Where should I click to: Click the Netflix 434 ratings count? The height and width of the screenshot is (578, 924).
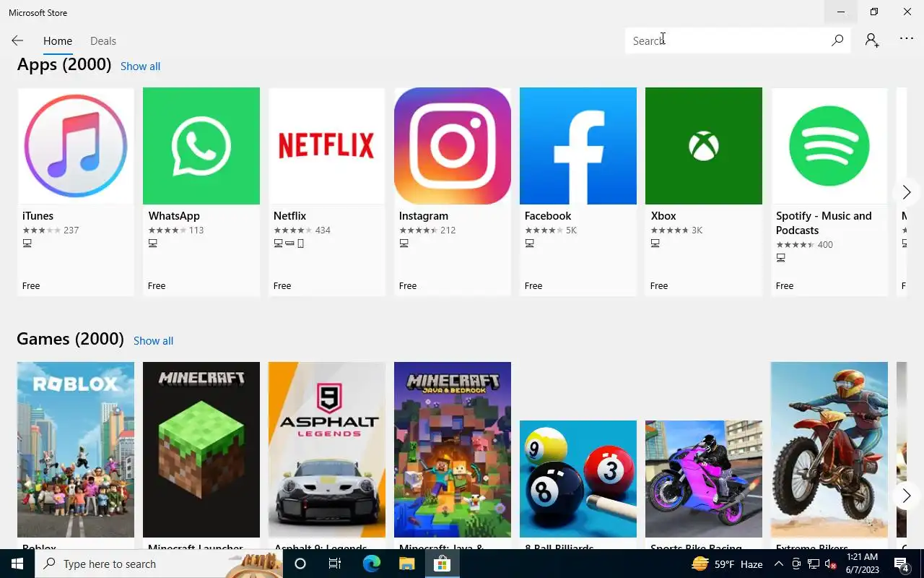[323, 230]
